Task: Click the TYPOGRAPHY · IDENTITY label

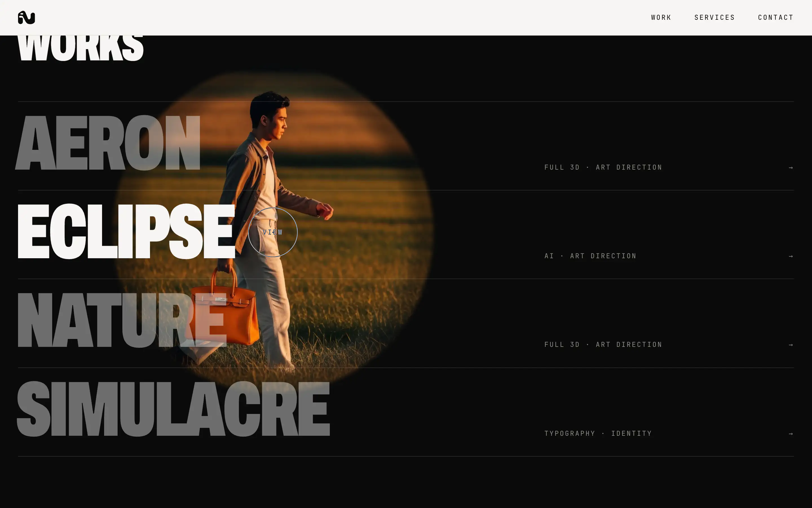Action: 598,433
